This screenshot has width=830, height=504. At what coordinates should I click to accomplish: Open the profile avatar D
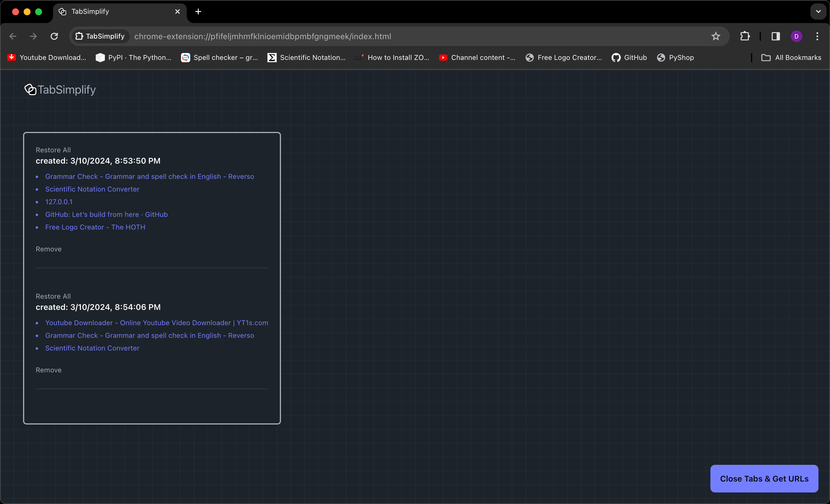(x=796, y=36)
